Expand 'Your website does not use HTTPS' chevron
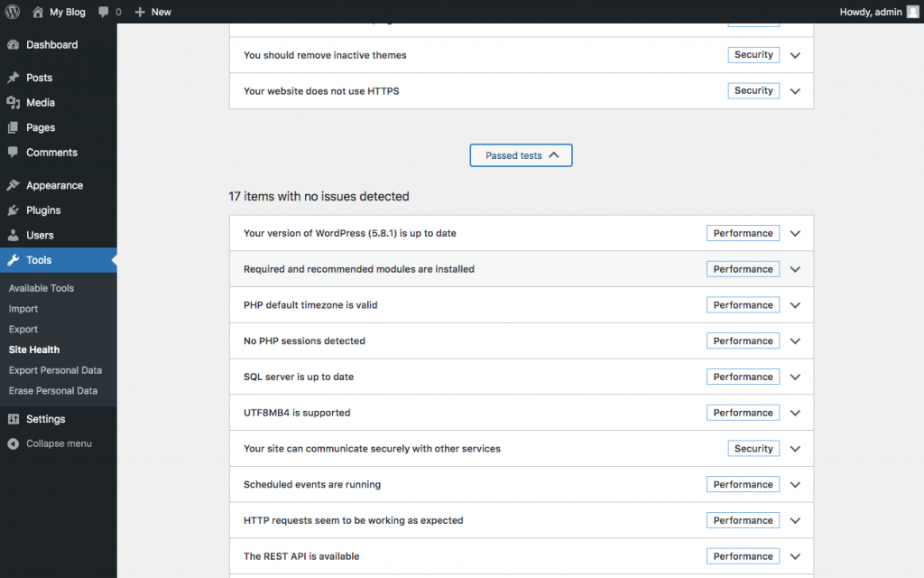Screen dimensions: 924x578 point(795,91)
